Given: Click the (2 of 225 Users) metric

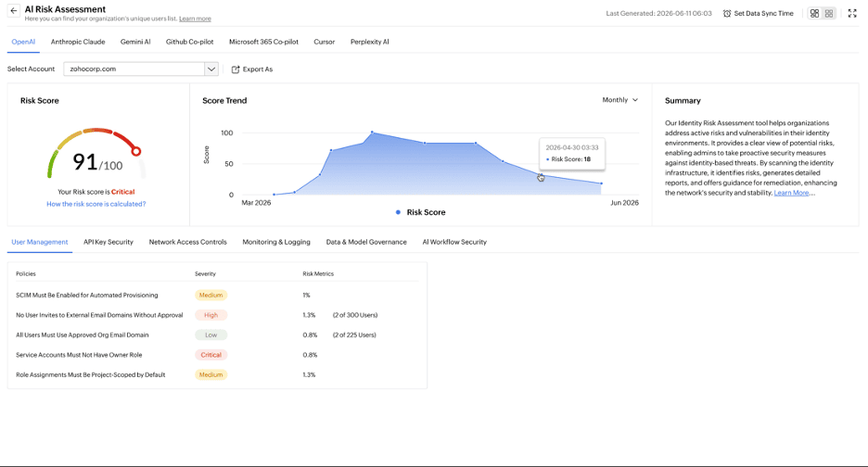Looking at the screenshot, I should pos(354,335).
